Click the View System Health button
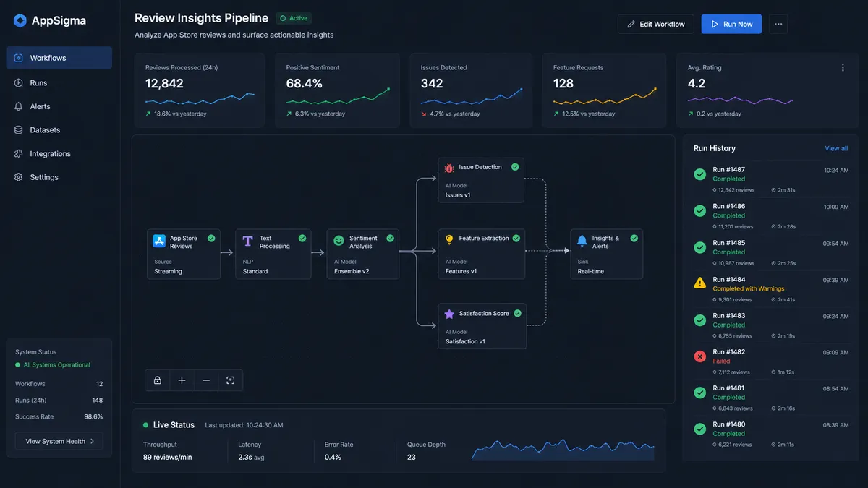Screen dimensions: 868x488 [x=59, y=441]
